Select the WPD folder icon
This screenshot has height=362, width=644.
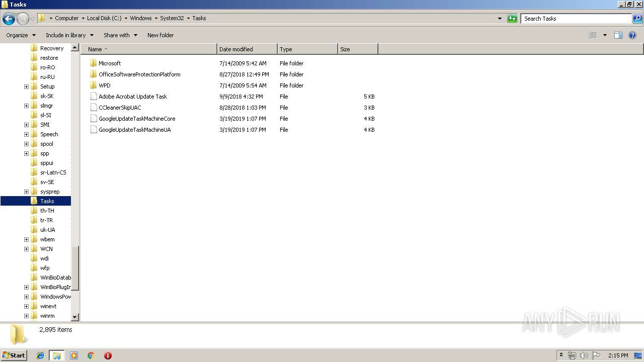(93, 85)
